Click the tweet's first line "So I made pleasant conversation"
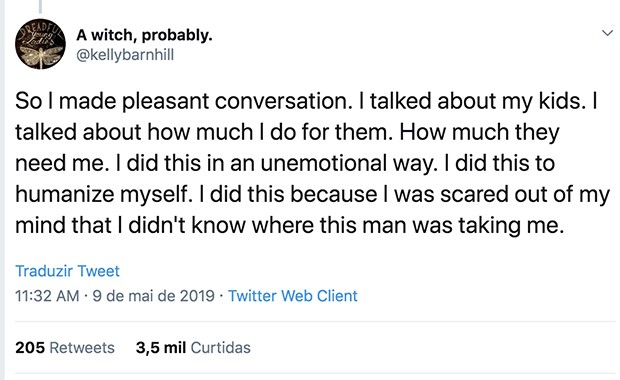This screenshot has height=380, width=620. pos(183,101)
